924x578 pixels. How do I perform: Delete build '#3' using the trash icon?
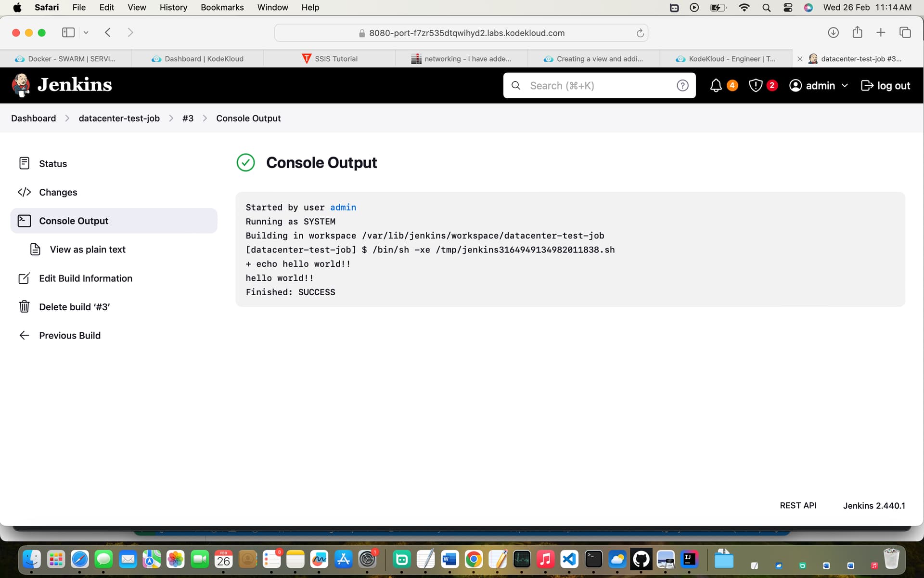pos(25,307)
